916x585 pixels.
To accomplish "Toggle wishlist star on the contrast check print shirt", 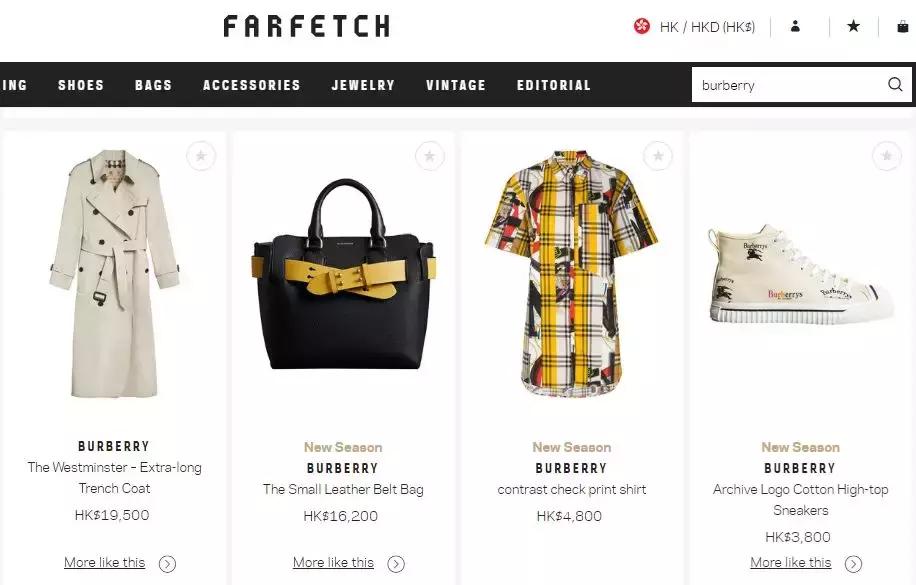I will 658,156.
